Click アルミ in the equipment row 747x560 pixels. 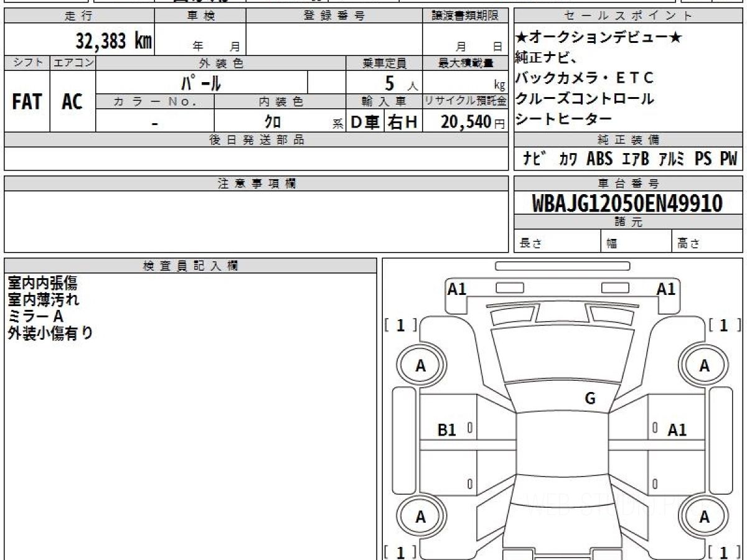click(672, 159)
